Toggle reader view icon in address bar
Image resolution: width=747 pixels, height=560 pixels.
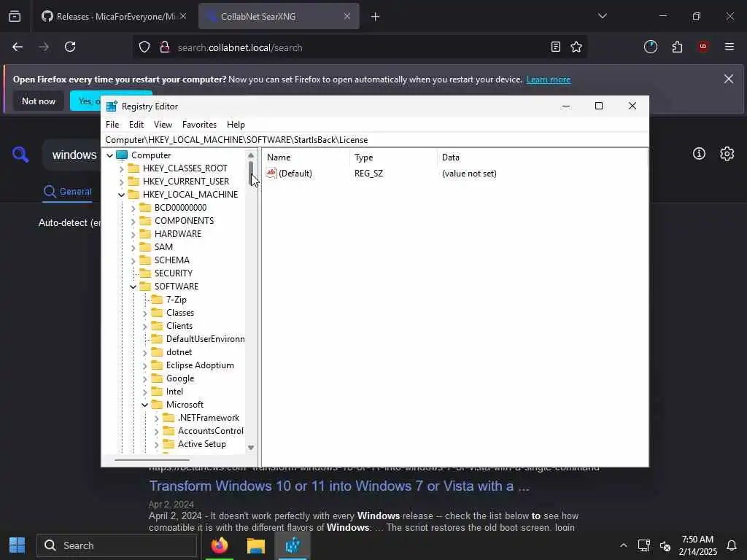(555, 47)
